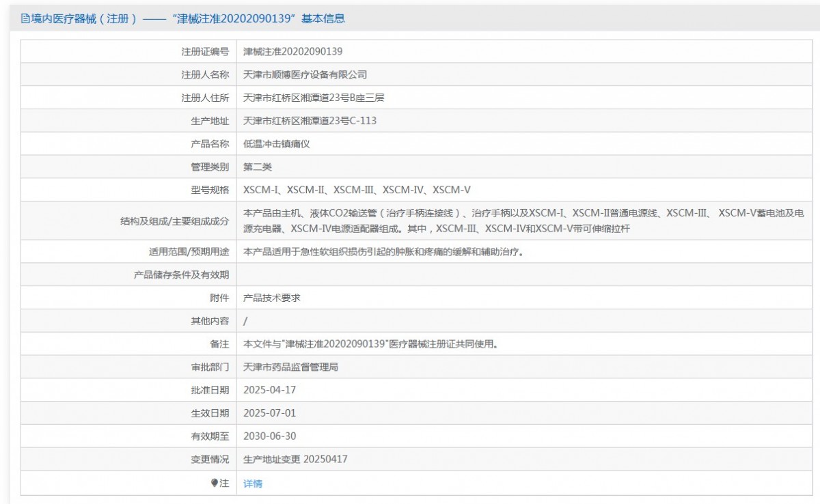Select intended use text 本产品适用于急性软组织损伤
This screenshot has height=504, width=820.
383,251
